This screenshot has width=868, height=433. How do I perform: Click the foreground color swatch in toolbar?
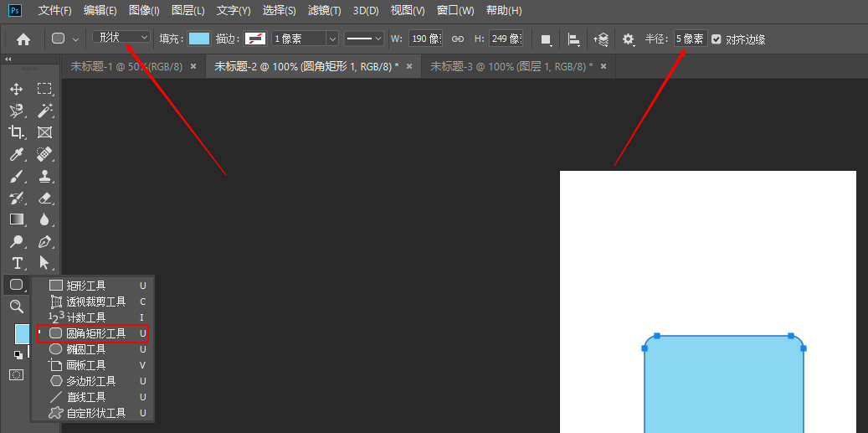point(22,334)
